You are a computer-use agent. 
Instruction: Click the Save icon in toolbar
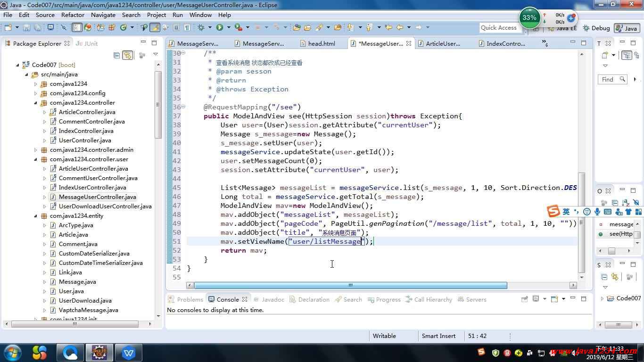click(x=26, y=27)
